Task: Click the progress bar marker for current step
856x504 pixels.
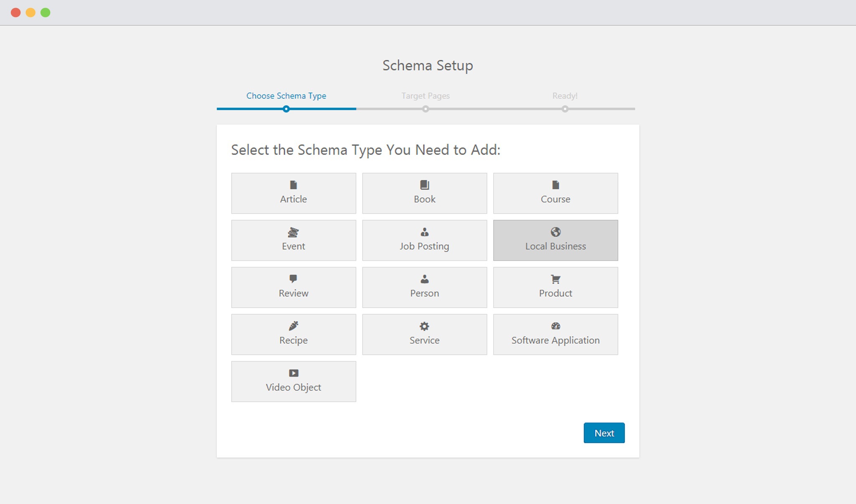Action: (x=286, y=109)
